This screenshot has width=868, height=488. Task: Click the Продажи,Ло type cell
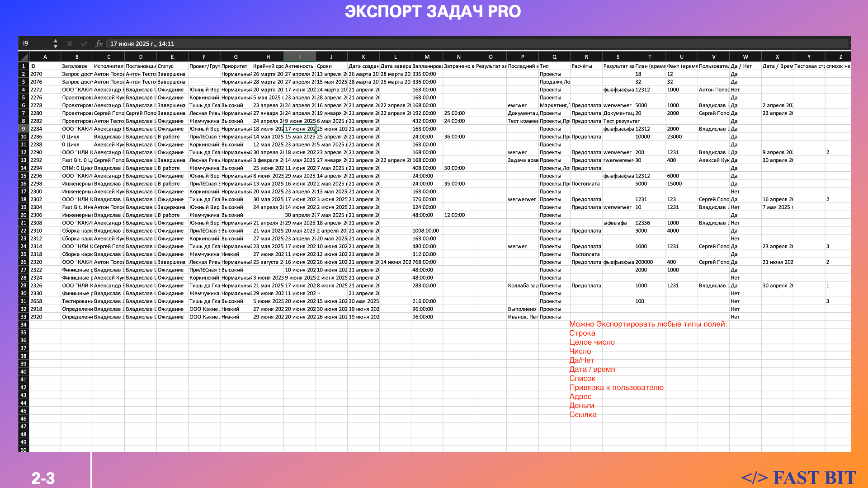(x=554, y=82)
